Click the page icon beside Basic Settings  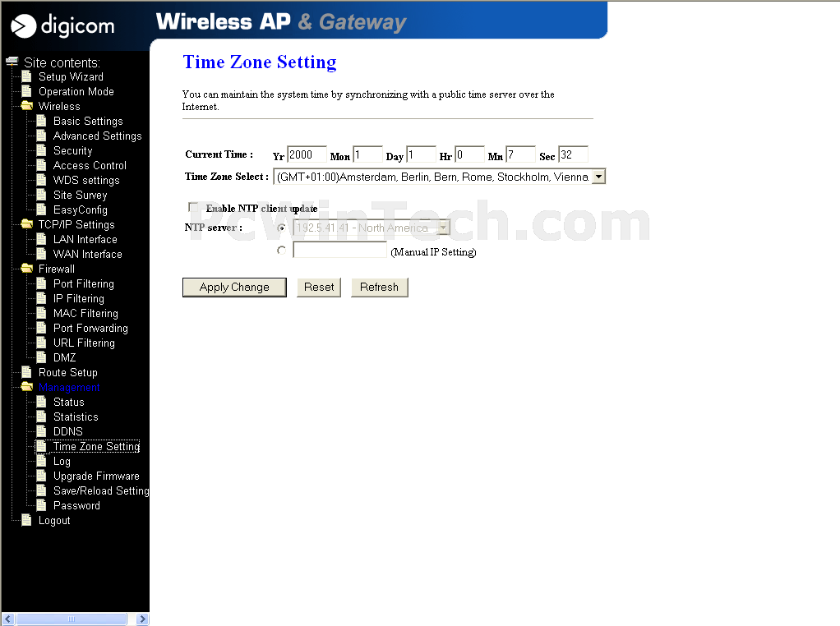41,121
